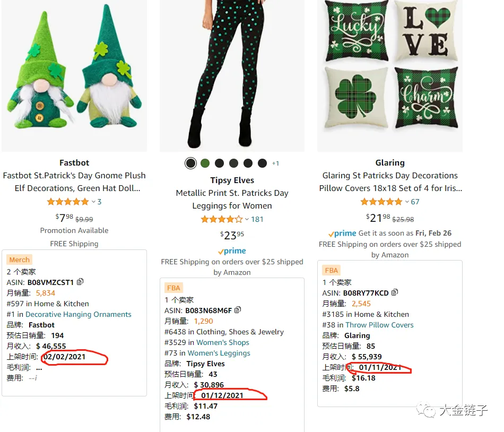The height and width of the screenshot is (432, 504).
Task: Click the star rating icons for the Fastbot gnome
Action: click(x=68, y=202)
